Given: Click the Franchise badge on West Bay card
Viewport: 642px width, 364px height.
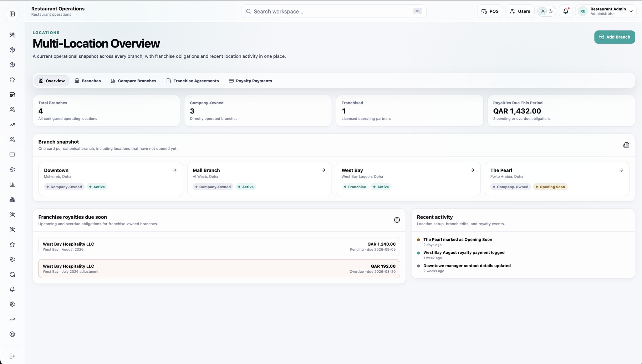Looking at the screenshot, I should coord(355,187).
